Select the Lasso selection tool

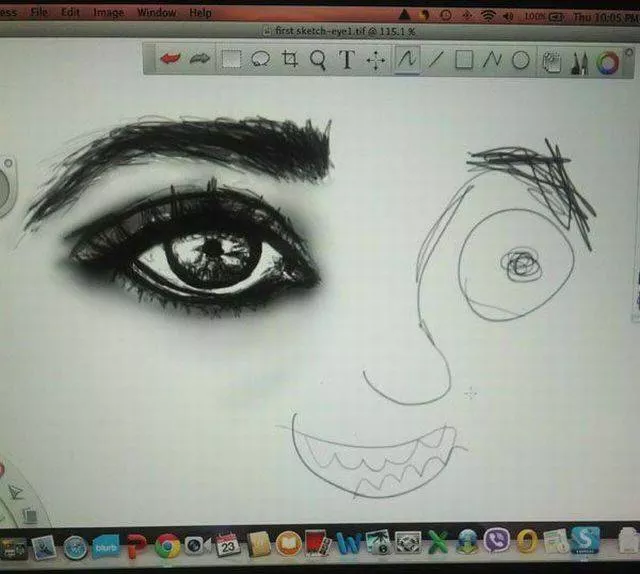coord(261,60)
